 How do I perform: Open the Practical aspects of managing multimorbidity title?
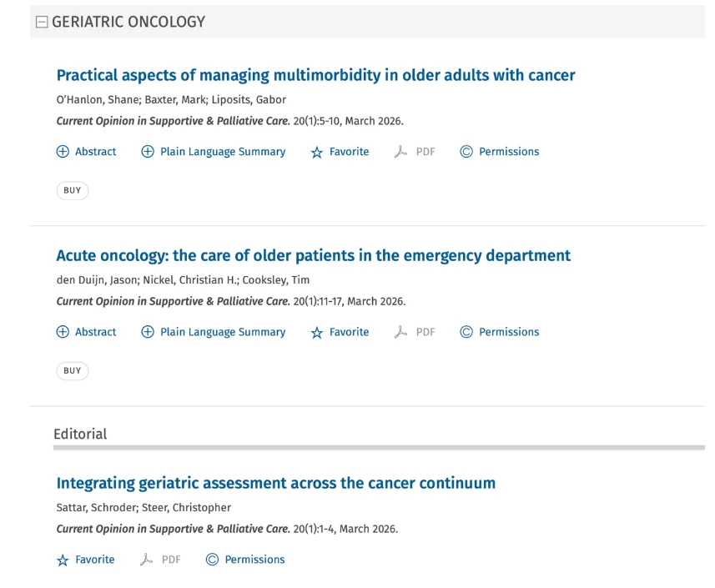click(315, 75)
